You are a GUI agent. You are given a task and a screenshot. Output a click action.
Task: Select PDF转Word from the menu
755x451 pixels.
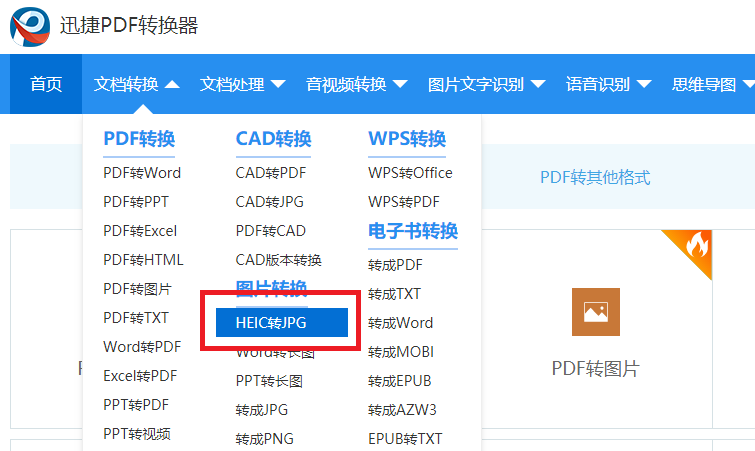(x=142, y=173)
